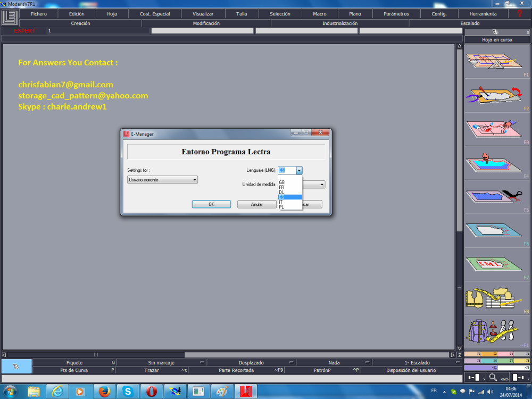Open the Herramienta menu
Image resolution: width=532 pixels, height=399 pixels.
(x=483, y=14)
